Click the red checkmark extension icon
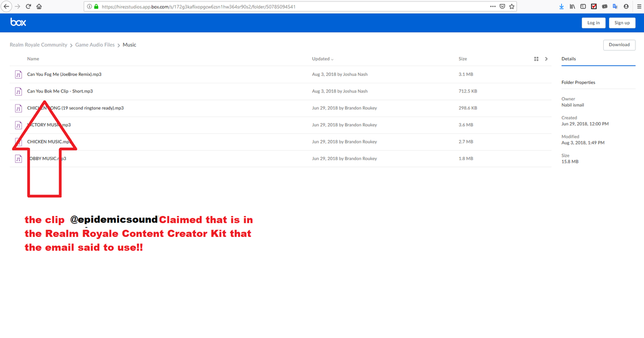Viewport: 644px width, 338px height. tap(594, 6)
